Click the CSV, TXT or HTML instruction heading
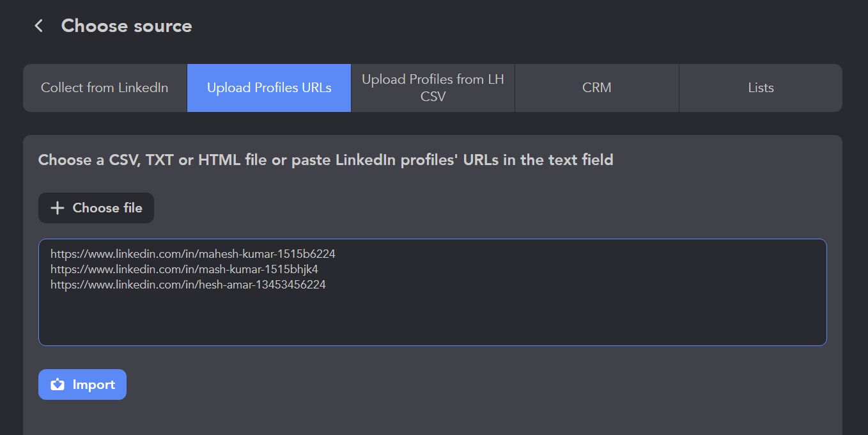Screen dimensions: 868x435 point(325,159)
